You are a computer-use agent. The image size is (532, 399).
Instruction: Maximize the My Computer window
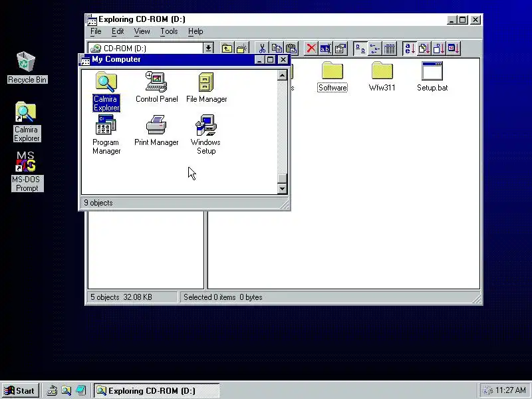coord(271,60)
